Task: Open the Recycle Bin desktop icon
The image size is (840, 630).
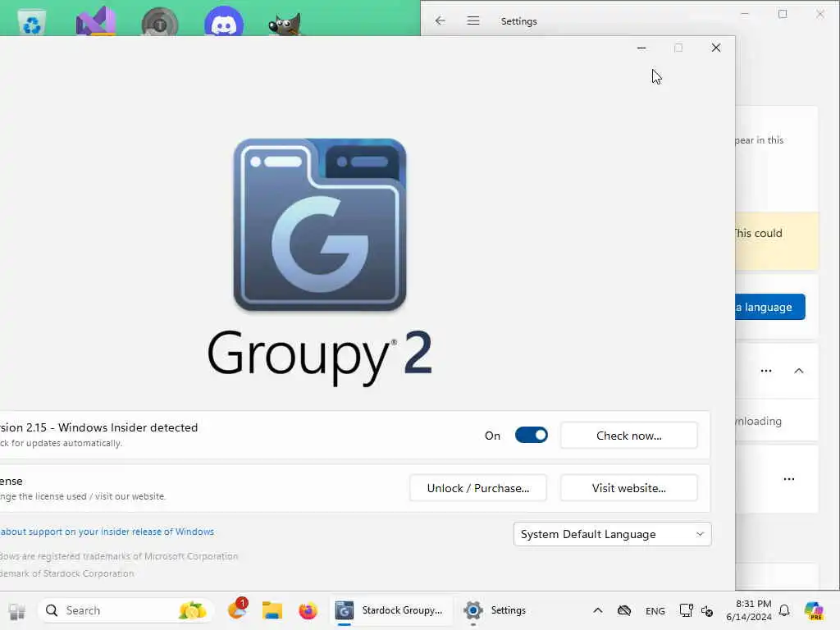Action: click(x=32, y=22)
